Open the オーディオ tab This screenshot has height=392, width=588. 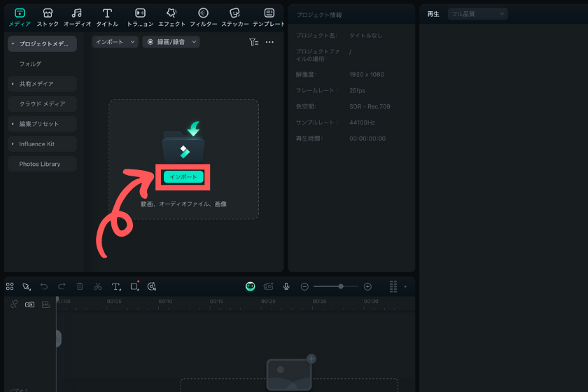pyautogui.click(x=77, y=17)
